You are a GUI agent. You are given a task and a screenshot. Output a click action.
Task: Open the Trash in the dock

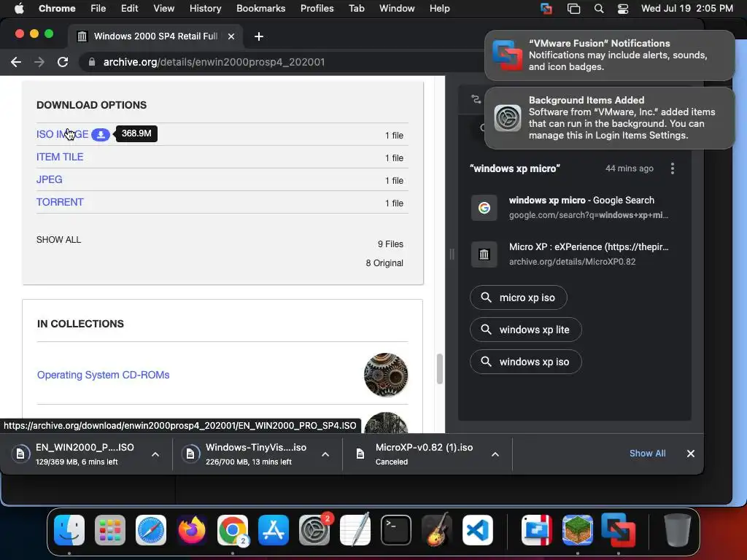point(678,530)
